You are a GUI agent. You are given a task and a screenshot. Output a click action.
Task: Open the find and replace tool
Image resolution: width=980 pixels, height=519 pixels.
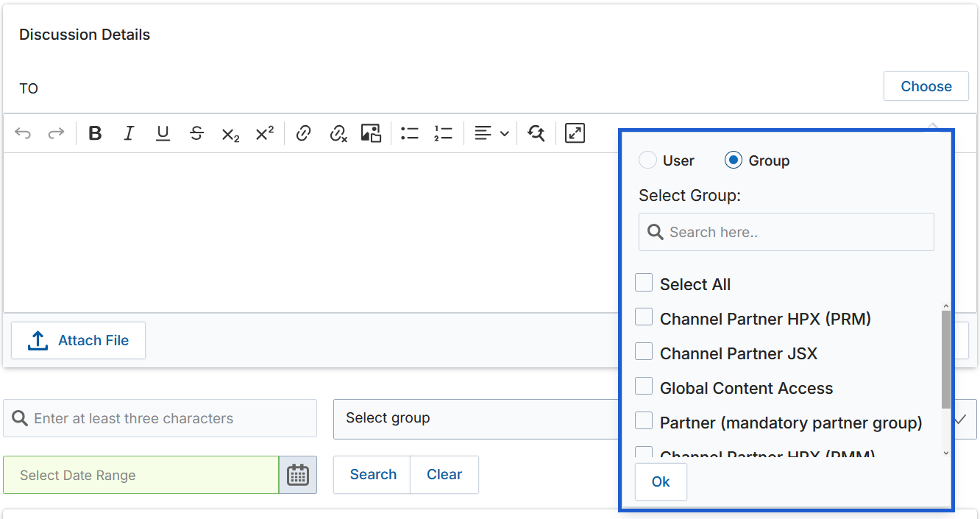(536, 133)
